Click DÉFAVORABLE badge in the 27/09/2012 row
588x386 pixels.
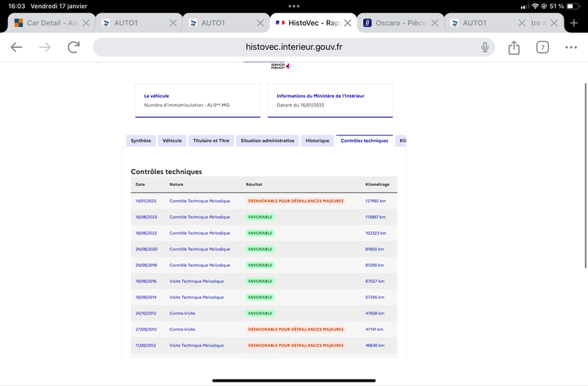point(296,329)
